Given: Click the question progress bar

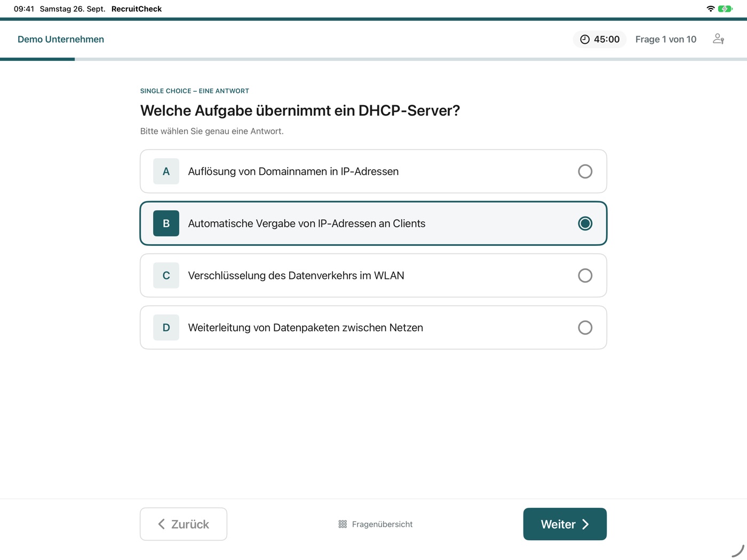Looking at the screenshot, I should pos(373,59).
